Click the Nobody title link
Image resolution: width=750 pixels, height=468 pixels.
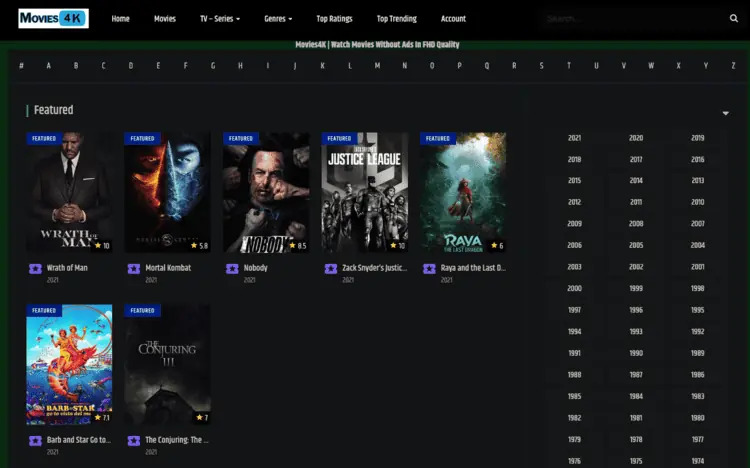click(255, 267)
